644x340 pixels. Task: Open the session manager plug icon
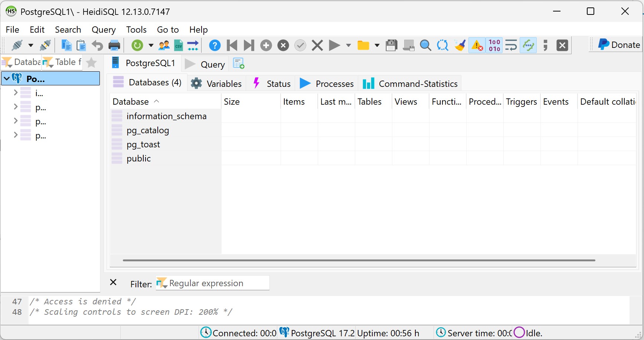(x=17, y=45)
